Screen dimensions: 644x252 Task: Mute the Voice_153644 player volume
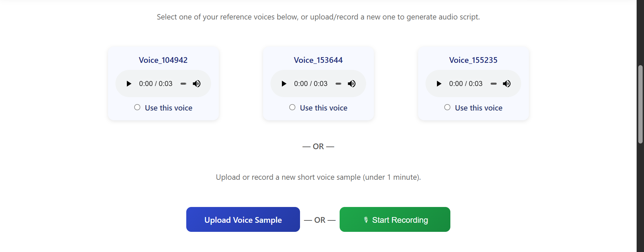pos(352,84)
